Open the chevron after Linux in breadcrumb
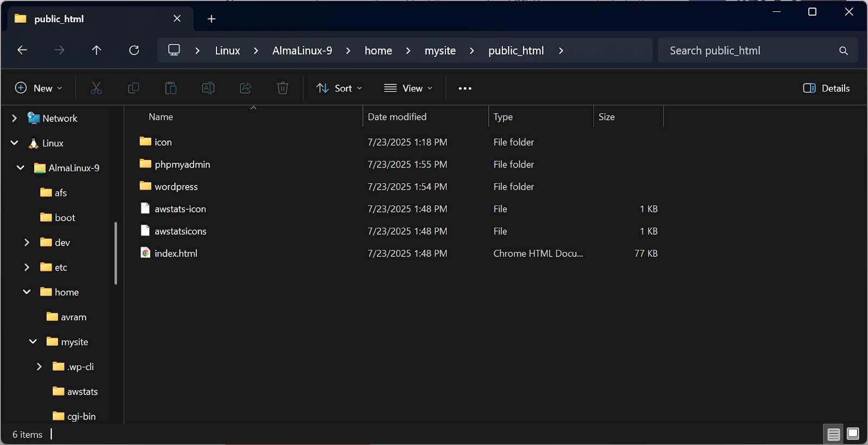The width and height of the screenshot is (868, 445). pyautogui.click(x=256, y=50)
